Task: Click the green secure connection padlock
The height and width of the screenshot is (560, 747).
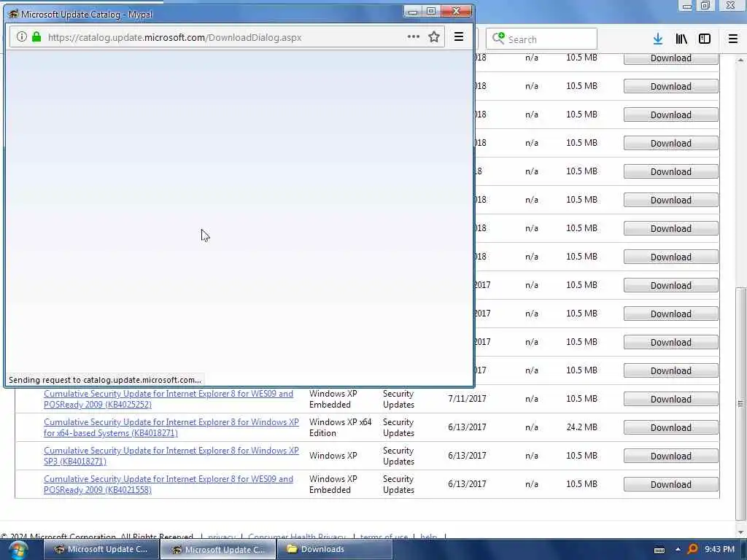Action: tap(36, 37)
